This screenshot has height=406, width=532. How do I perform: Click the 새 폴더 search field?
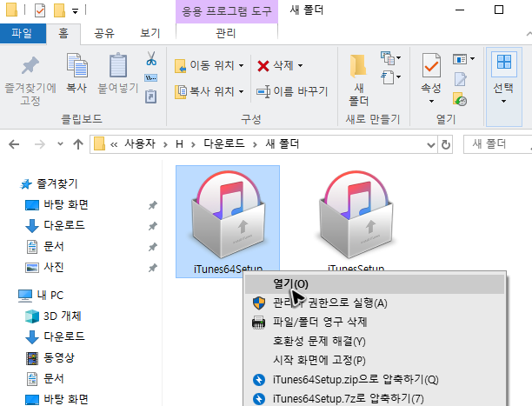[x=497, y=144]
